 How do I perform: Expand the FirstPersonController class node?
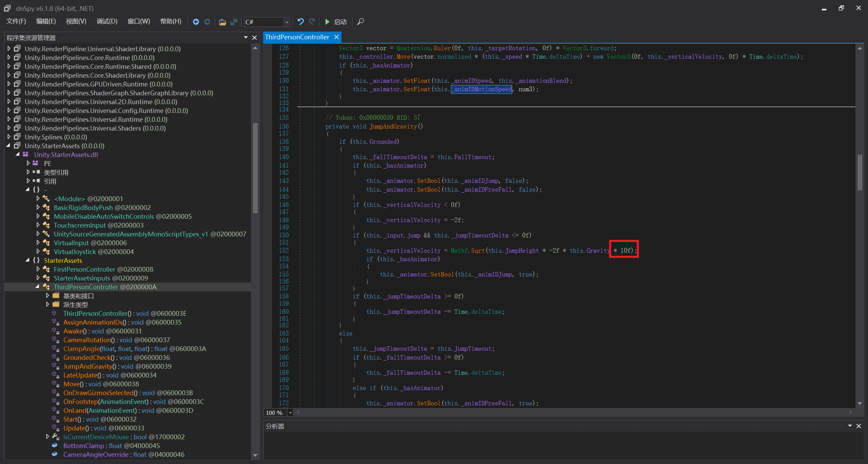point(38,269)
